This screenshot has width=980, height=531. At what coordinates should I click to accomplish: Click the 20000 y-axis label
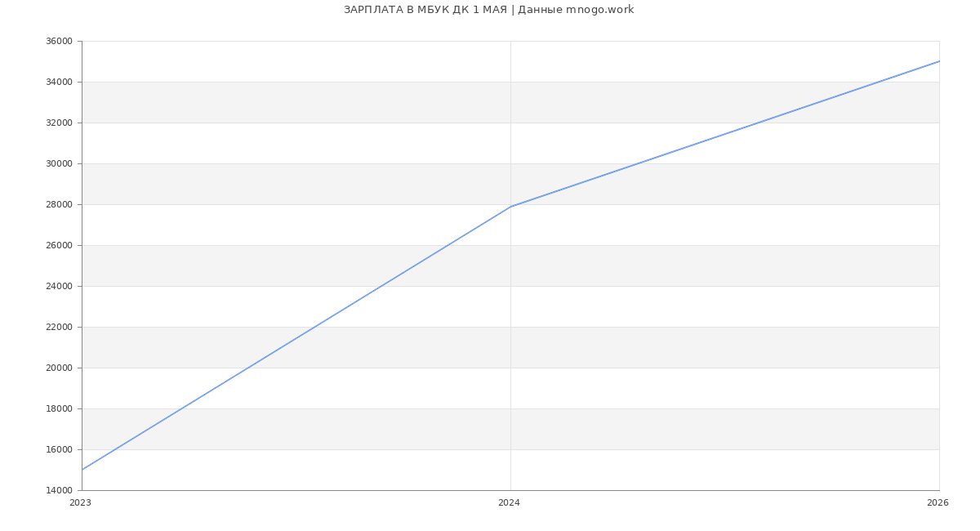pos(59,368)
